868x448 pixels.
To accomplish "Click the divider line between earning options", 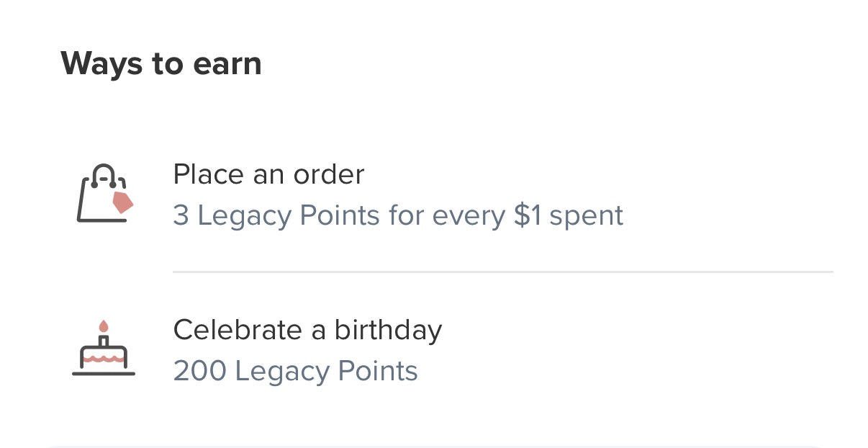I will 502,272.
